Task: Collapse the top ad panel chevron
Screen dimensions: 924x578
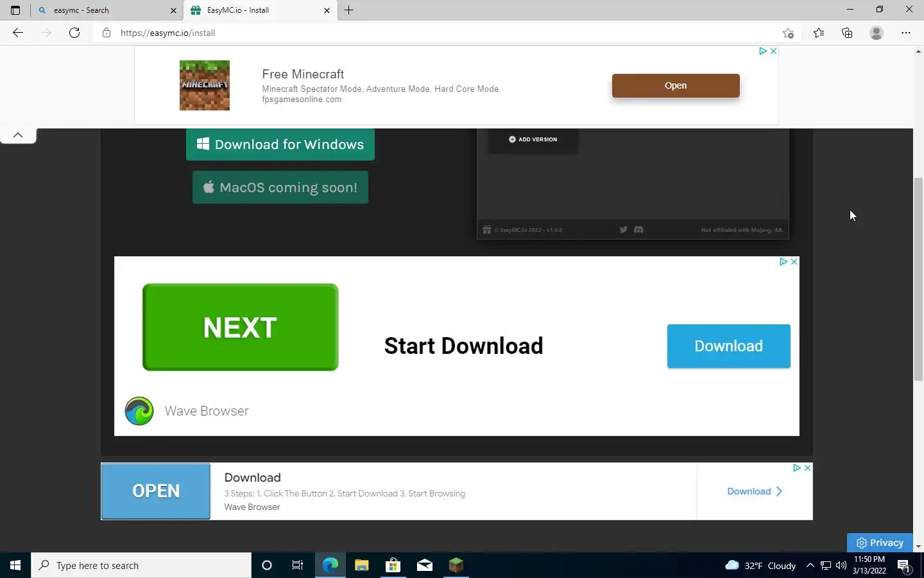Action: (18, 135)
